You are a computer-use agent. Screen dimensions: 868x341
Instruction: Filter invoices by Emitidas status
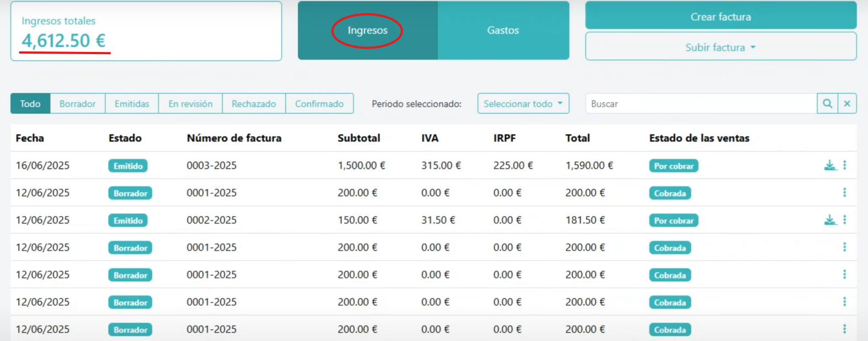pyautogui.click(x=132, y=103)
